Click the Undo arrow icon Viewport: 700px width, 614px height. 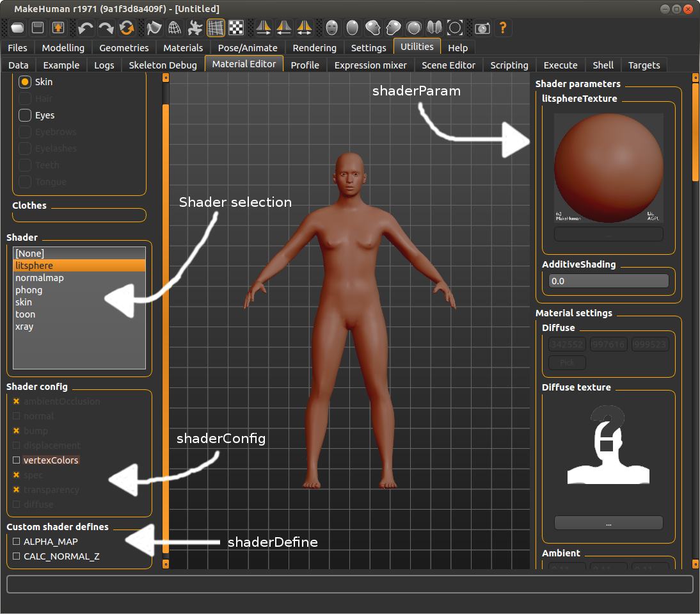[85, 28]
